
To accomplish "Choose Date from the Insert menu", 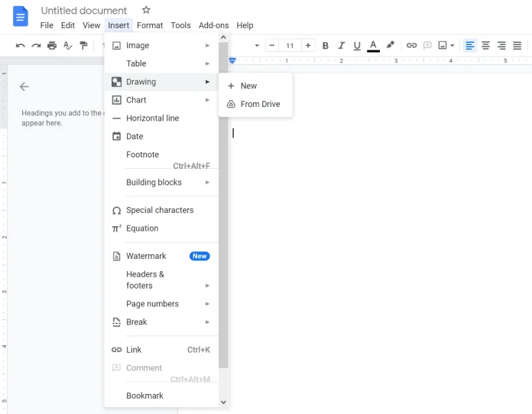I will coord(161,136).
